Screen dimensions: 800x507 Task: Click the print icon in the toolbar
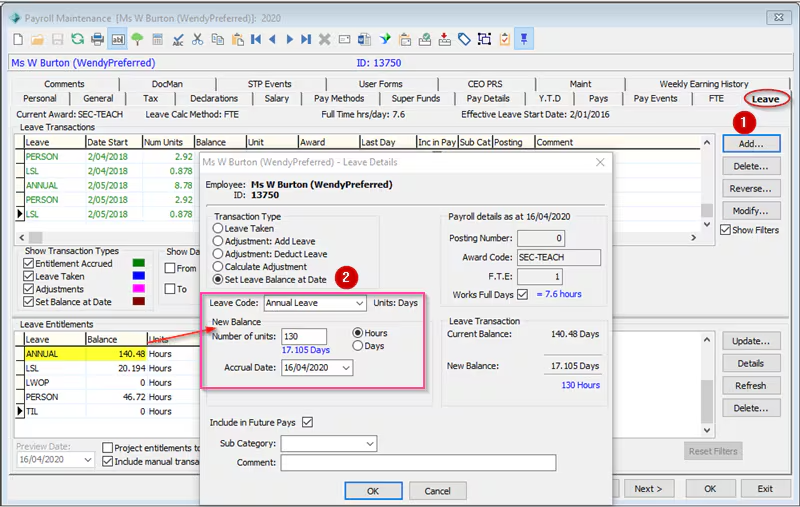97,39
